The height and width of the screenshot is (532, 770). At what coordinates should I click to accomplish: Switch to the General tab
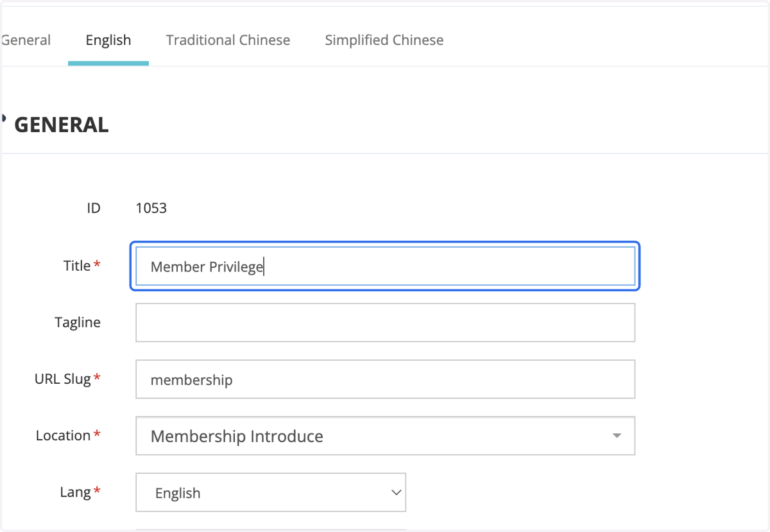pyautogui.click(x=26, y=40)
